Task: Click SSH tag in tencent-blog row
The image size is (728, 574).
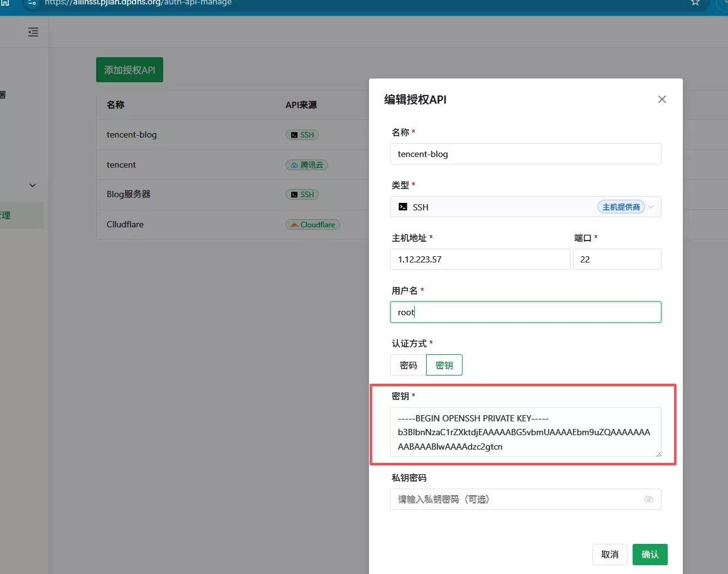Action: (301, 134)
